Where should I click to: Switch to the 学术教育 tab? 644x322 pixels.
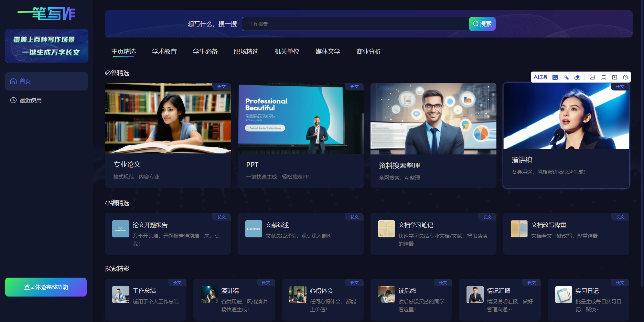[x=164, y=52]
